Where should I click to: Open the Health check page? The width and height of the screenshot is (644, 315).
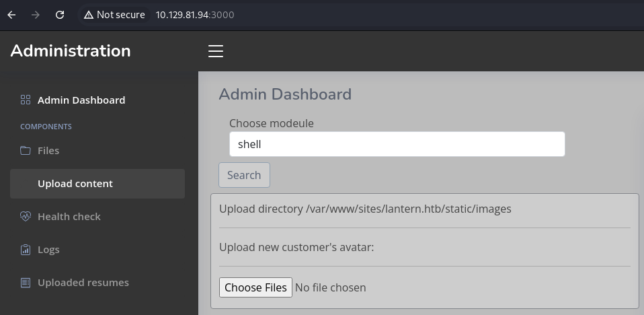[x=69, y=217]
